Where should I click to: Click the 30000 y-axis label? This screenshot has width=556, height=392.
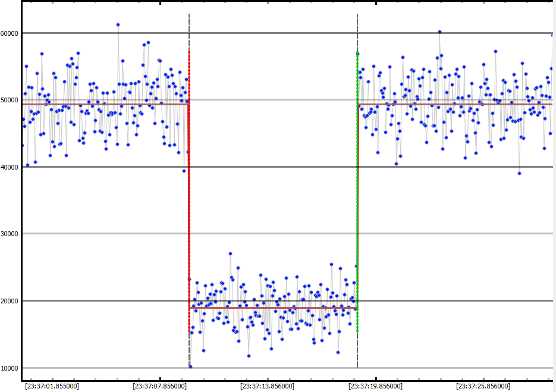coord(10,234)
